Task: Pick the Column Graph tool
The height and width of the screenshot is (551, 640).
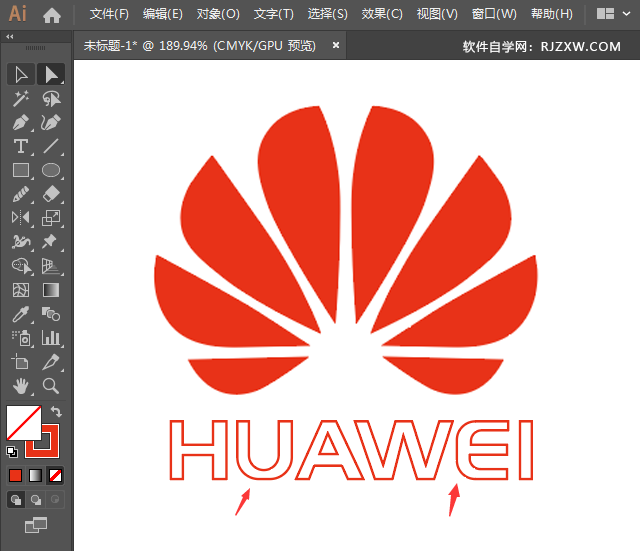Action: (51, 338)
